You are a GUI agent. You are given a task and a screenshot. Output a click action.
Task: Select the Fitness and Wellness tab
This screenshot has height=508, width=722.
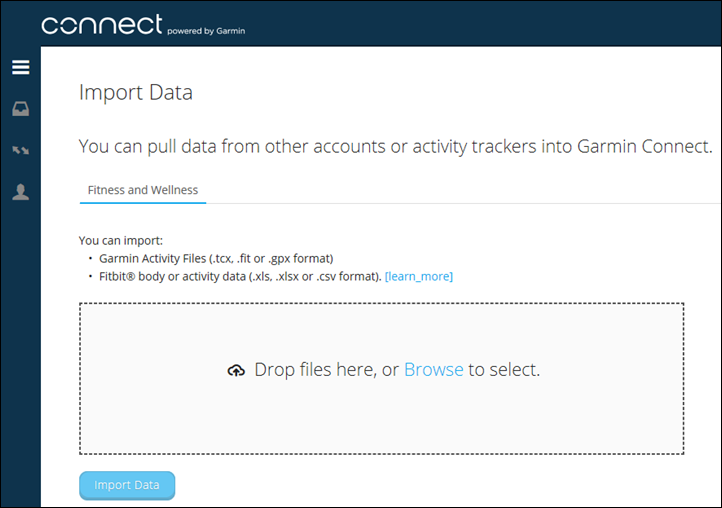point(143,189)
